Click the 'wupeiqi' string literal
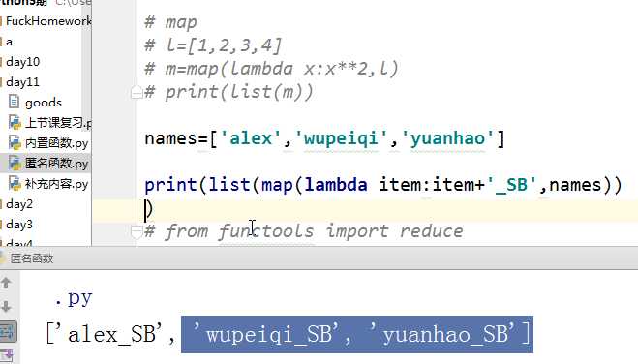This screenshot has width=638, height=364. (x=341, y=139)
